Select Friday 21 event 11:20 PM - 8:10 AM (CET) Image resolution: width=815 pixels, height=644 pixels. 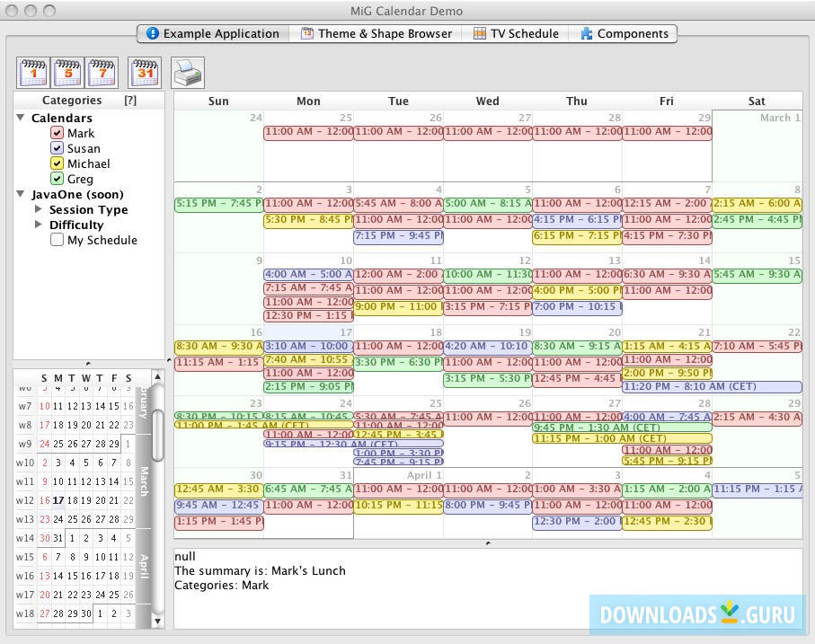click(712, 387)
